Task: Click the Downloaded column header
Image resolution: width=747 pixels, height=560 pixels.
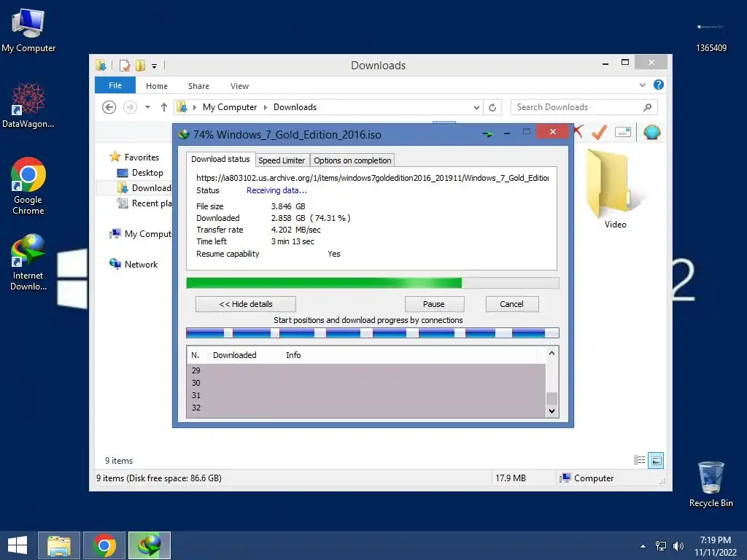Action: coord(234,355)
